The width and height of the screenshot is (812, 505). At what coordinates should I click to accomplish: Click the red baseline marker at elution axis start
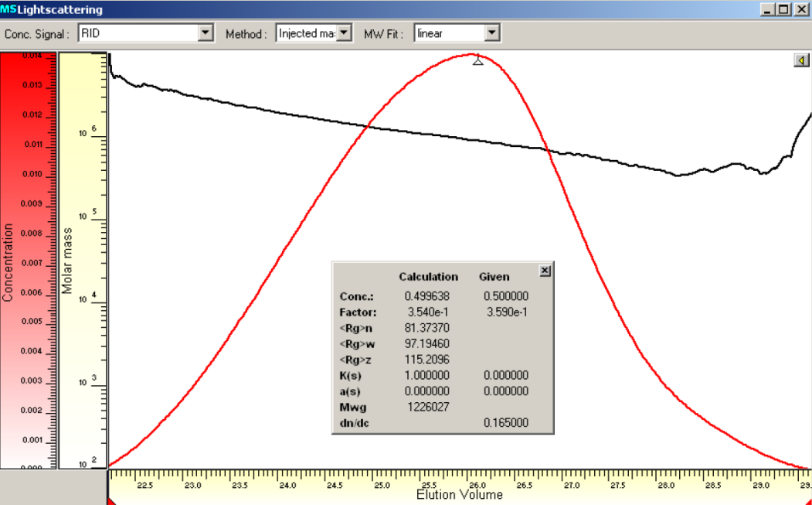[111, 501]
